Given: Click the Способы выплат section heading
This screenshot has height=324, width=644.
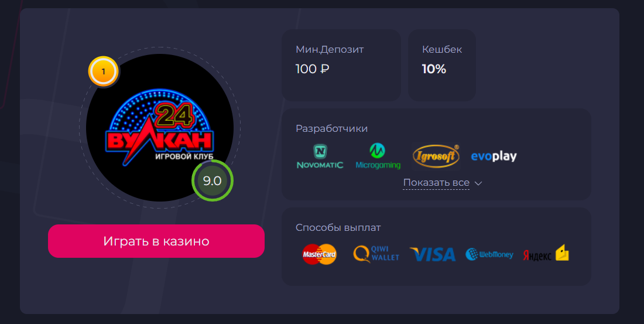Looking at the screenshot, I should pyautogui.click(x=338, y=228).
